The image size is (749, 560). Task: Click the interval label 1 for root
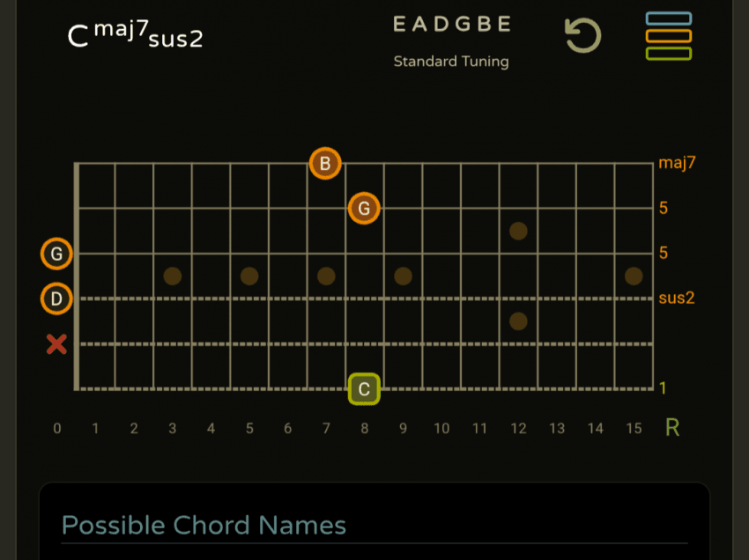(x=663, y=388)
